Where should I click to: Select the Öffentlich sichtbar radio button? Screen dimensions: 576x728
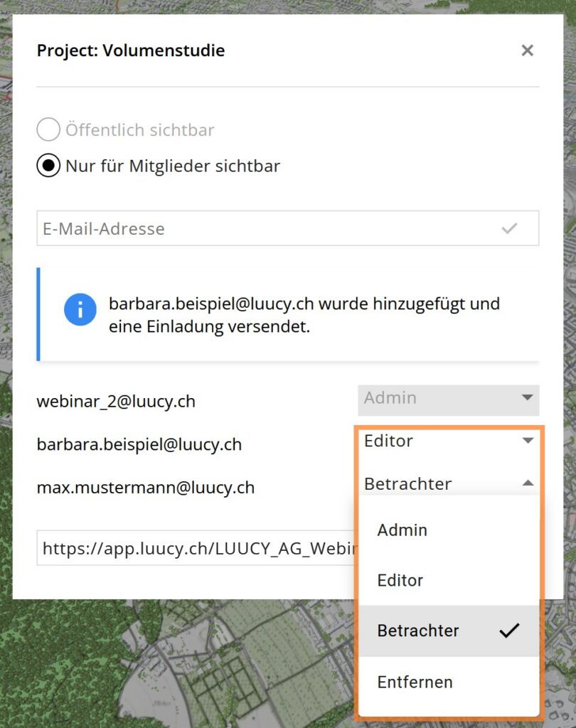point(48,130)
